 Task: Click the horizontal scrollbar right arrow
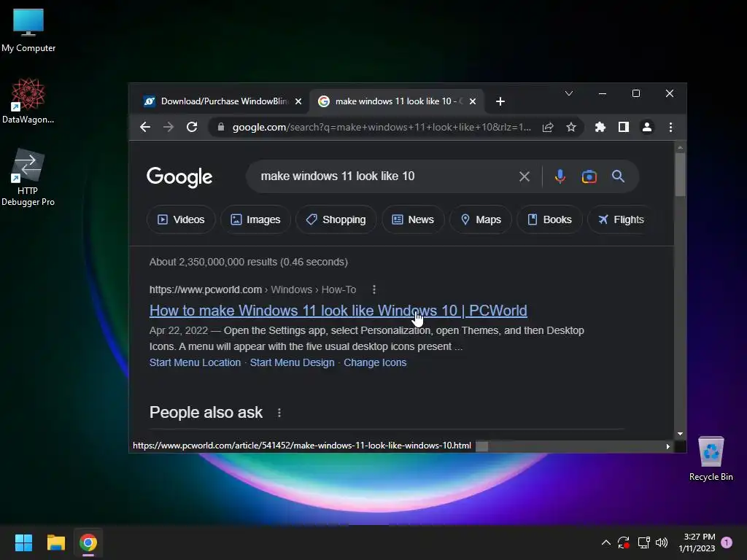668,446
